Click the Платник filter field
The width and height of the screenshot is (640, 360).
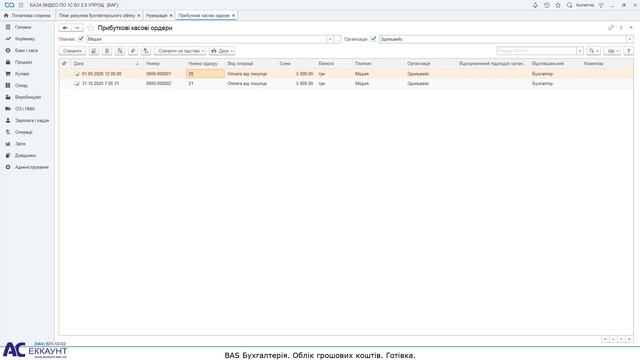click(206, 39)
